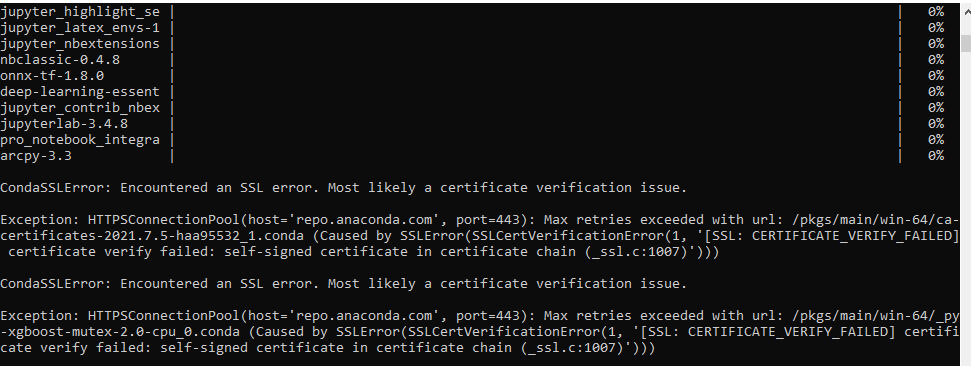Select the jupyter_nbextensions package name
Viewport: 971px width, 366px height.
click(80, 44)
